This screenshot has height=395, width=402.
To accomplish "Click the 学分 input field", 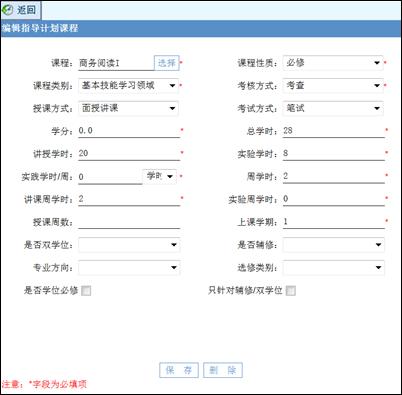I will 129,131.
